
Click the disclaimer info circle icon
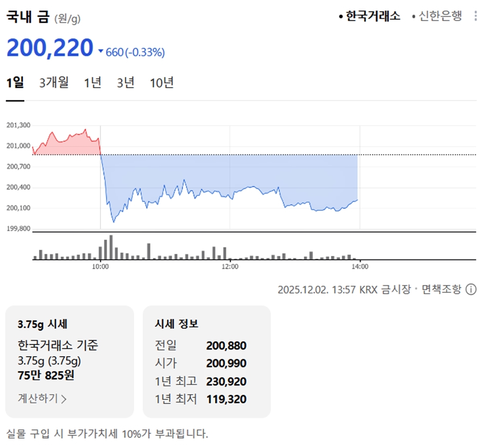point(471,289)
